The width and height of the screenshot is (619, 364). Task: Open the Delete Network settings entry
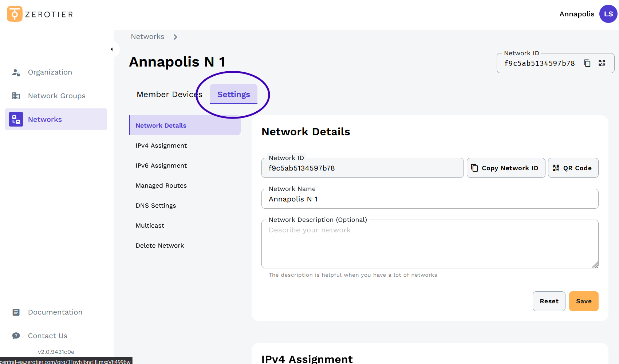[x=159, y=245]
